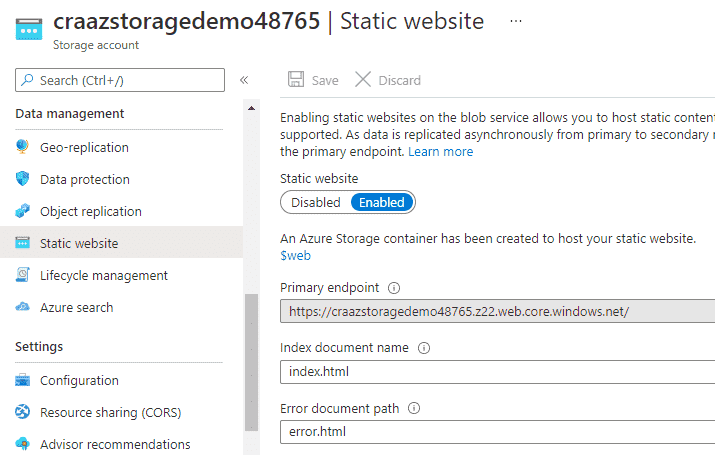Screen dimensions: 715x455
Task: Click the craazstoragedemo48765 page title
Action: tap(187, 21)
